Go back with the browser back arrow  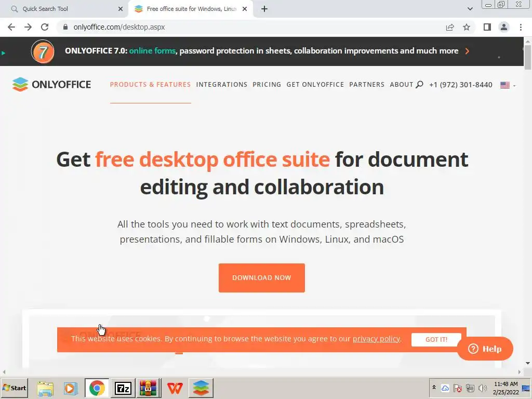click(11, 27)
